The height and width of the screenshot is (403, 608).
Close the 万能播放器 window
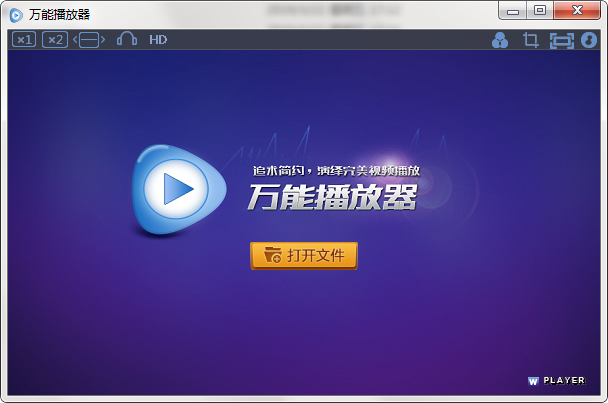(578, 11)
